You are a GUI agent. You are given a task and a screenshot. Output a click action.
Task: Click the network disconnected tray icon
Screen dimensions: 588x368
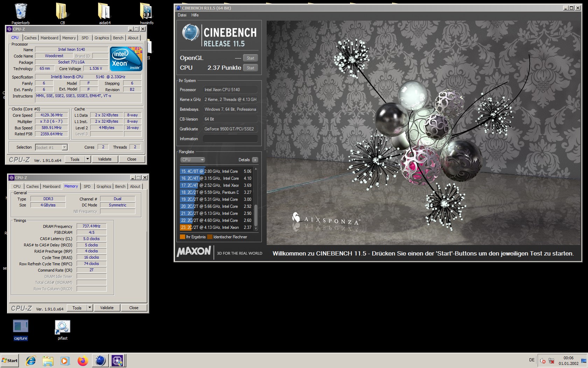551,361
